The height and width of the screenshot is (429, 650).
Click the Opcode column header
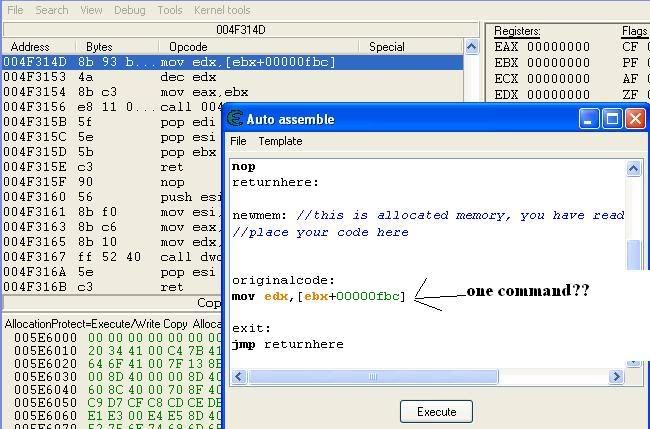[188, 46]
